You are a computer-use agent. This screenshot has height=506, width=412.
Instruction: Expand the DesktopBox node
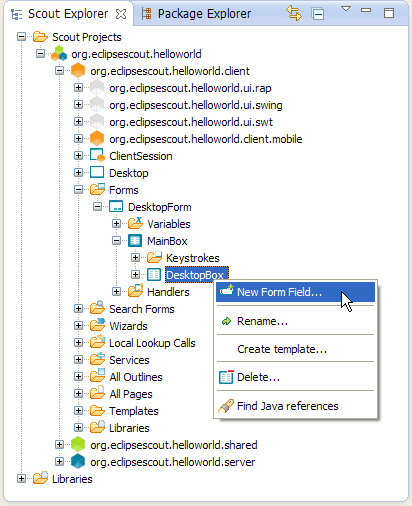coord(135,274)
